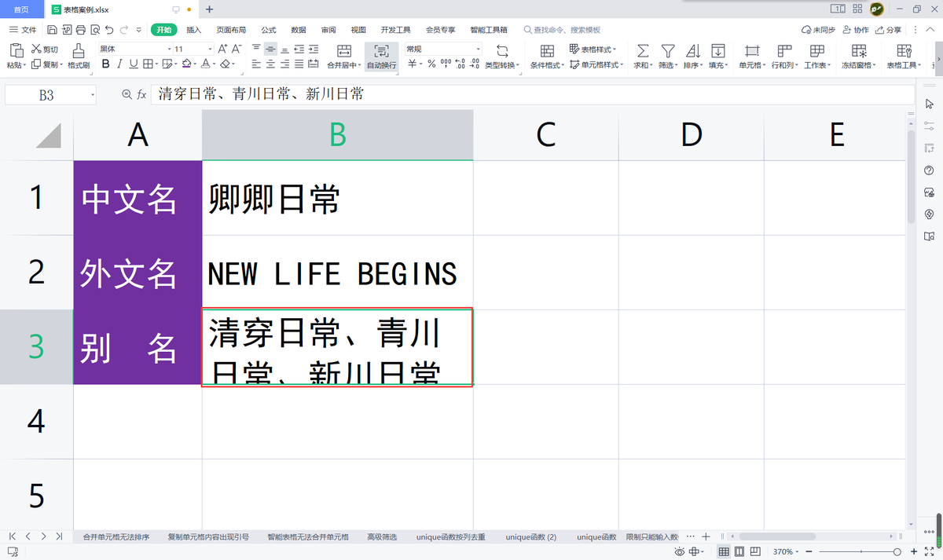Switch to the 视图 ribbon tab
Screen dimensions: 943x560
click(358, 30)
